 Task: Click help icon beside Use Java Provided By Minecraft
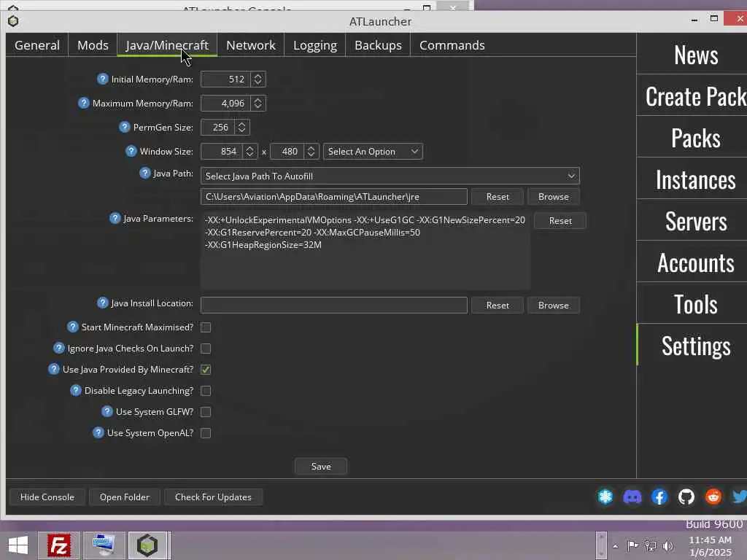tap(54, 369)
